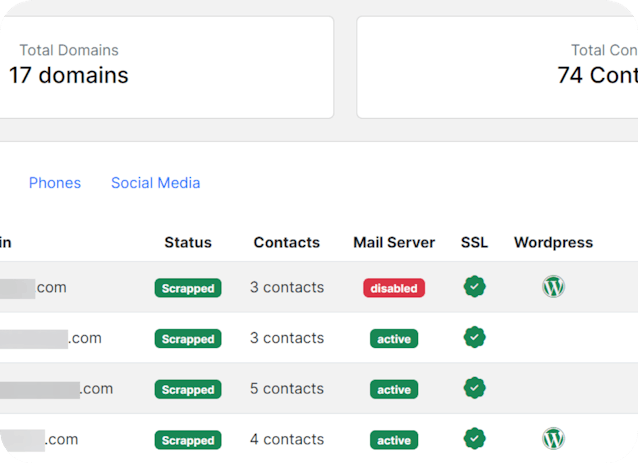Click Scrapped status badge in first row
This screenshot has height=463, width=638.
[188, 288]
